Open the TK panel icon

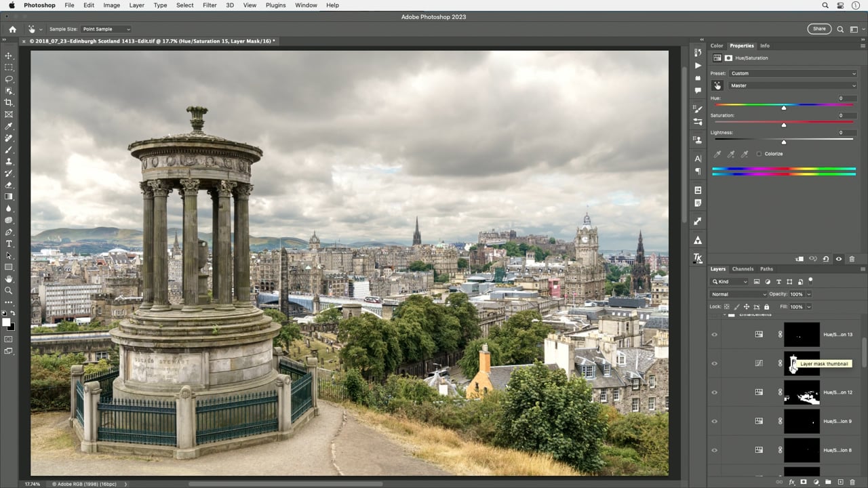[x=698, y=258]
